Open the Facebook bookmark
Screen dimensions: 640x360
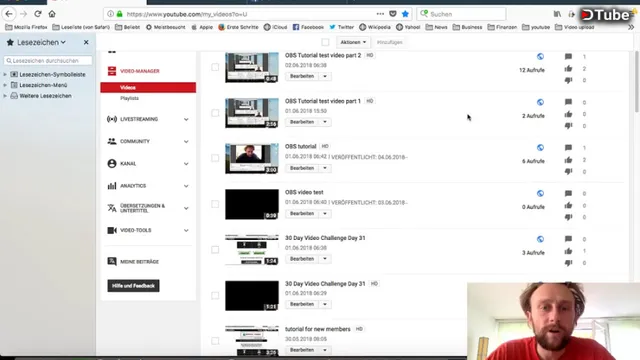click(x=308, y=27)
